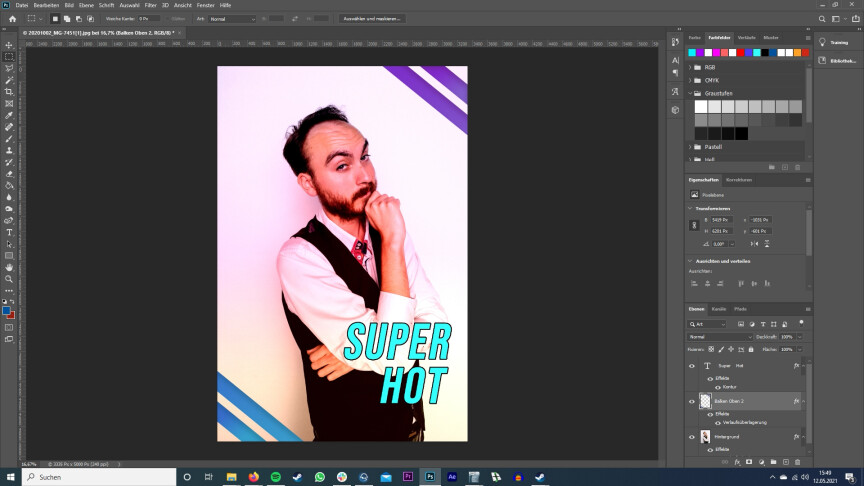The width and height of the screenshot is (864, 486).
Task: Select the Zoom tool
Action: tap(9, 279)
